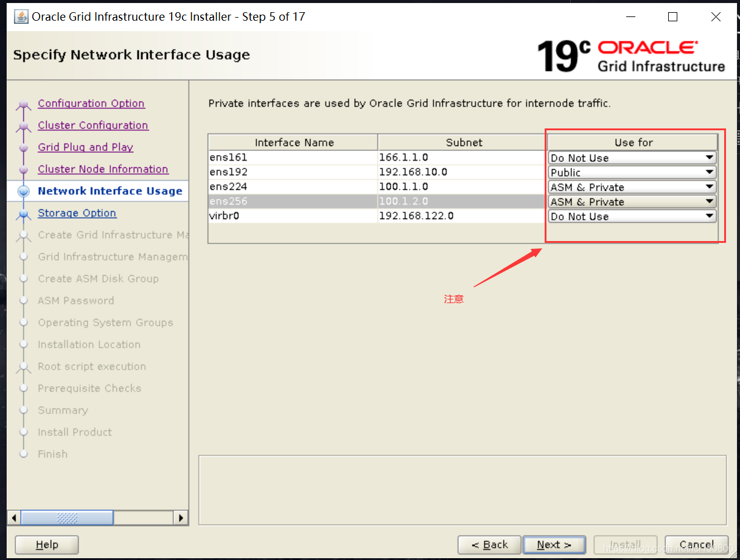Click the Subnet column header

click(463, 142)
